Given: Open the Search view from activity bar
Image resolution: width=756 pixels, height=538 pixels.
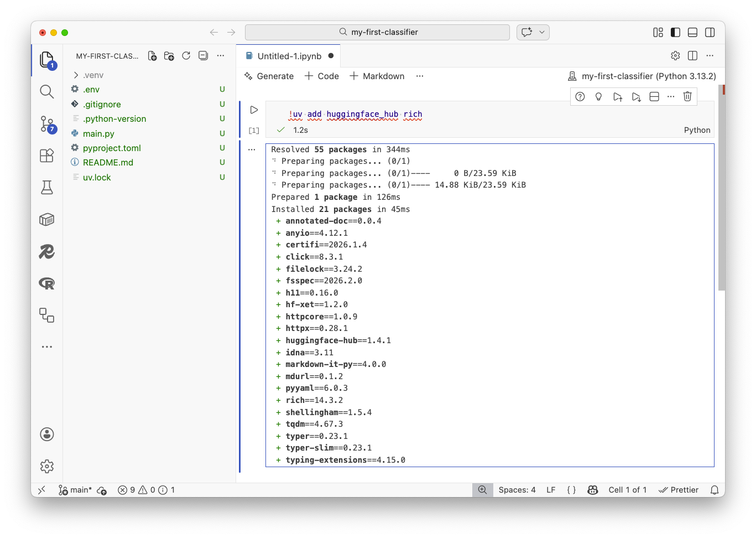Looking at the screenshot, I should [x=46, y=92].
